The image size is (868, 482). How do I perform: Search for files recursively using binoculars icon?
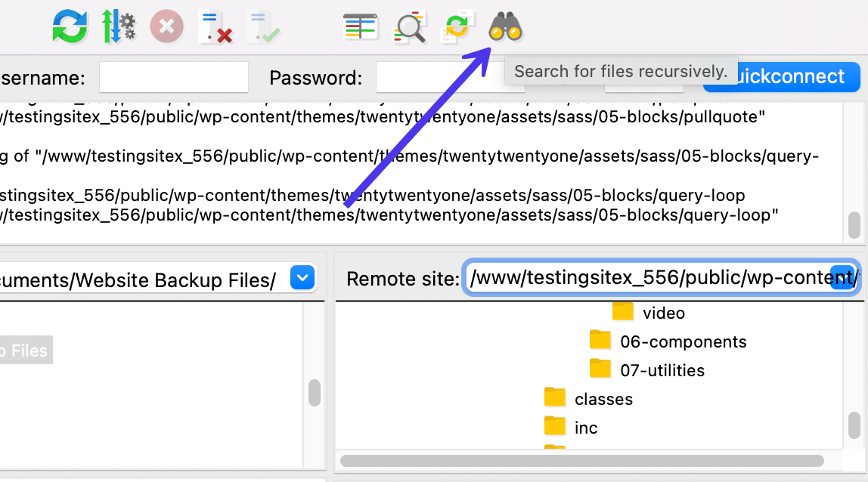(505, 27)
